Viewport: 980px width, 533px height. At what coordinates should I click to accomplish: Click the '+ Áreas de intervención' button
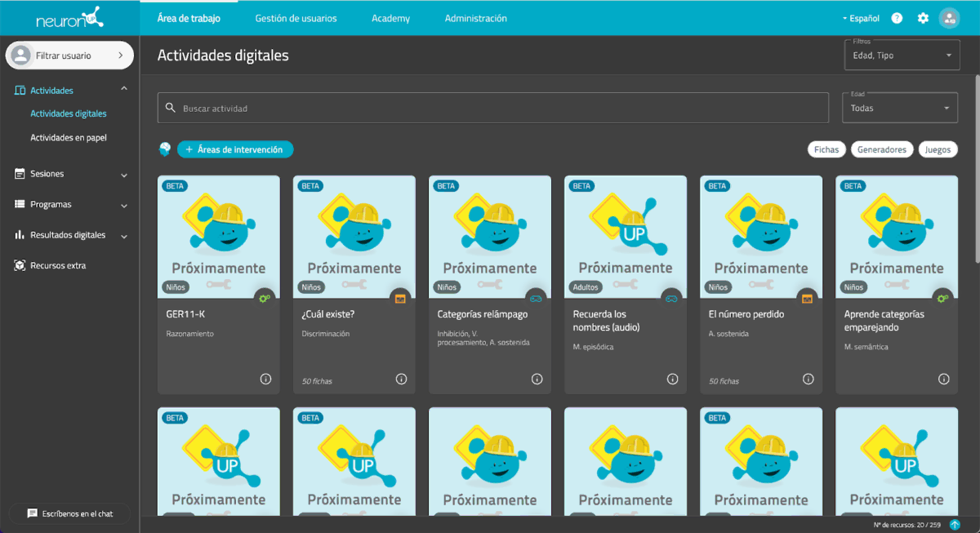235,149
